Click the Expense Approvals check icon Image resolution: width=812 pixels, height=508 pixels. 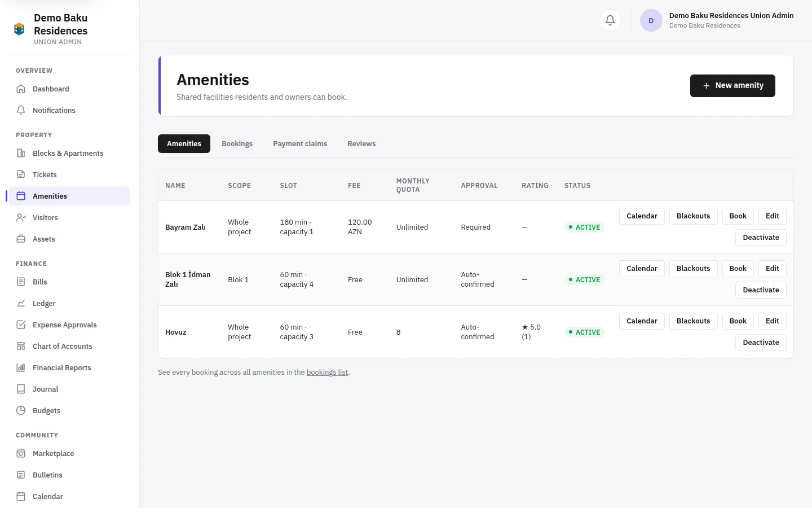click(21, 325)
